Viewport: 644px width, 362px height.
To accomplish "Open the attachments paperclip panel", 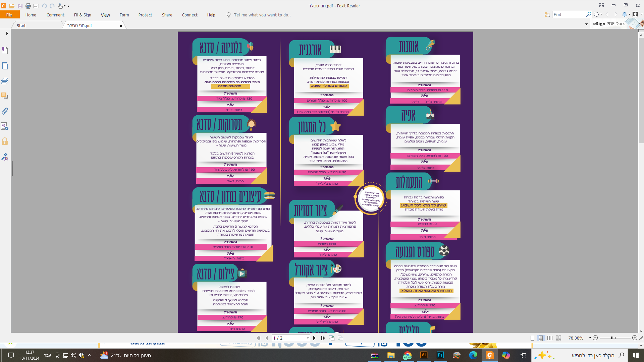I will click(5, 111).
